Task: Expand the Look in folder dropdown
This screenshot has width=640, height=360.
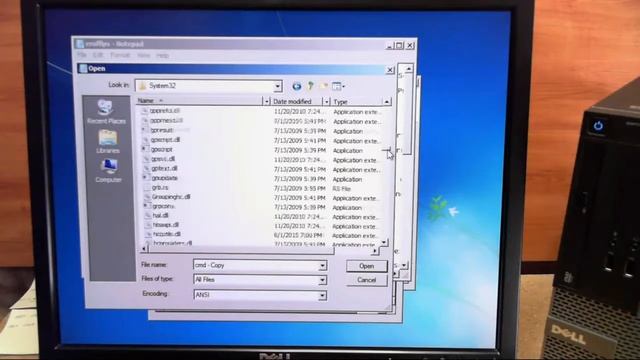Action: (x=278, y=86)
